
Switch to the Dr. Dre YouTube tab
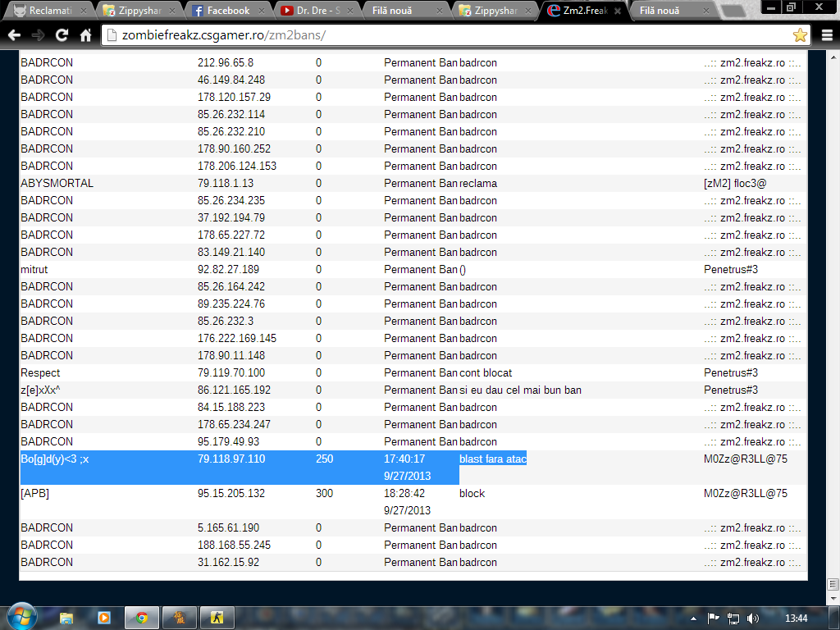[x=317, y=11]
